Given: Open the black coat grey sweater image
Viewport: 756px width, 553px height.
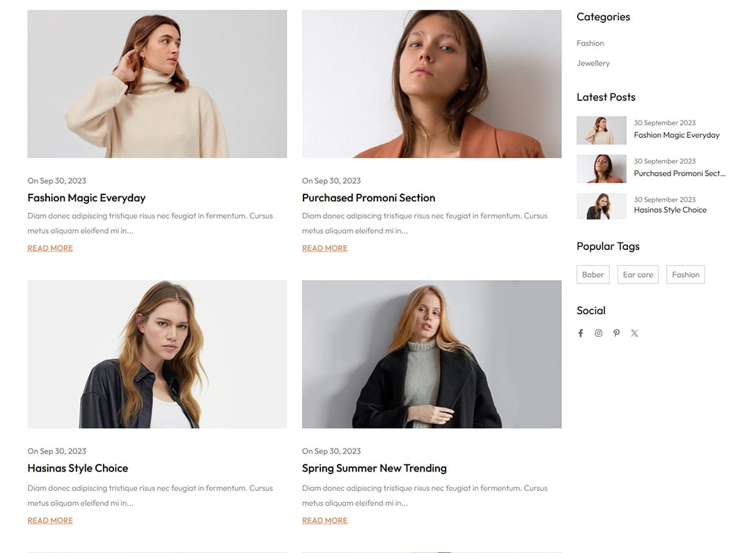Looking at the screenshot, I should point(432,355).
